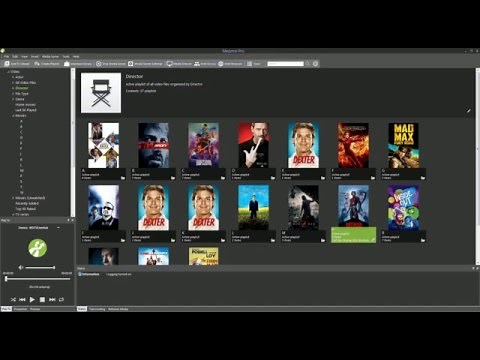Click the Mezzmo logo in Play To panel

[38, 248]
